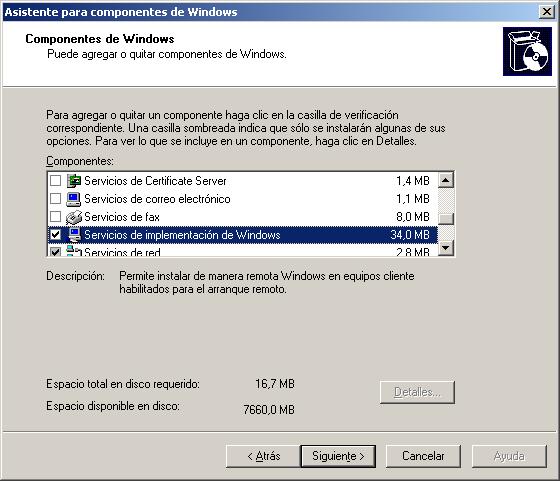Click the Windows components box icon in header
The width and height of the screenshot is (560, 481).
(527, 52)
